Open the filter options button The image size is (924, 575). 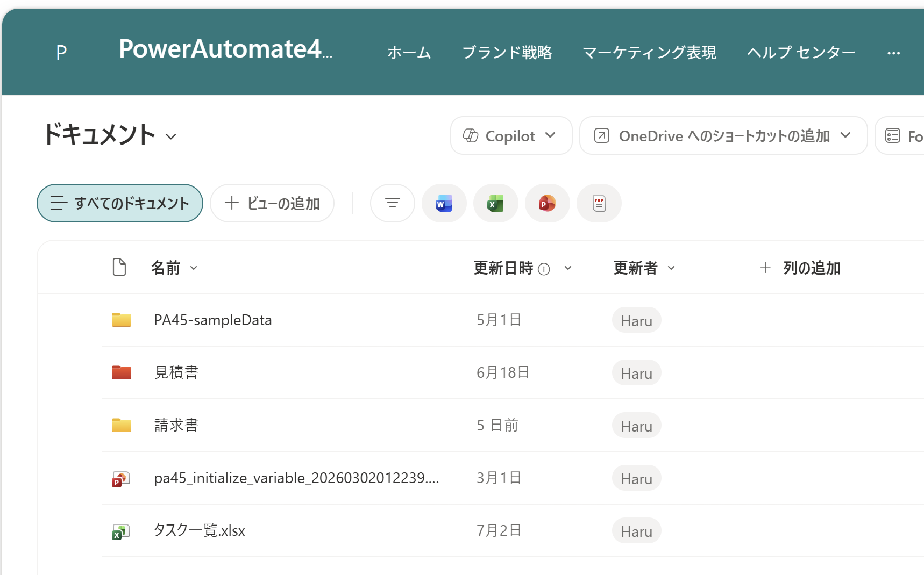[x=393, y=203]
